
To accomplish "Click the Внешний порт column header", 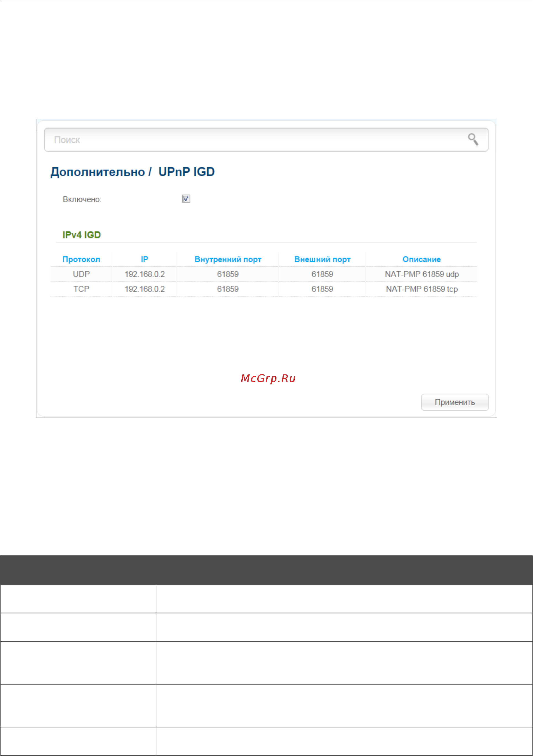I will [322, 259].
